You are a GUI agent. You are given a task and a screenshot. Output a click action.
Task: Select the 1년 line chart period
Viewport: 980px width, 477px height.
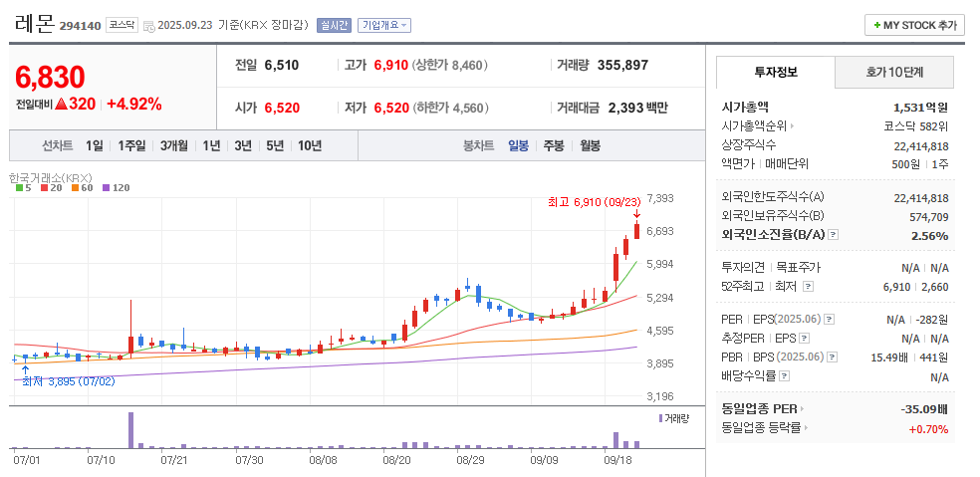(x=211, y=145)
